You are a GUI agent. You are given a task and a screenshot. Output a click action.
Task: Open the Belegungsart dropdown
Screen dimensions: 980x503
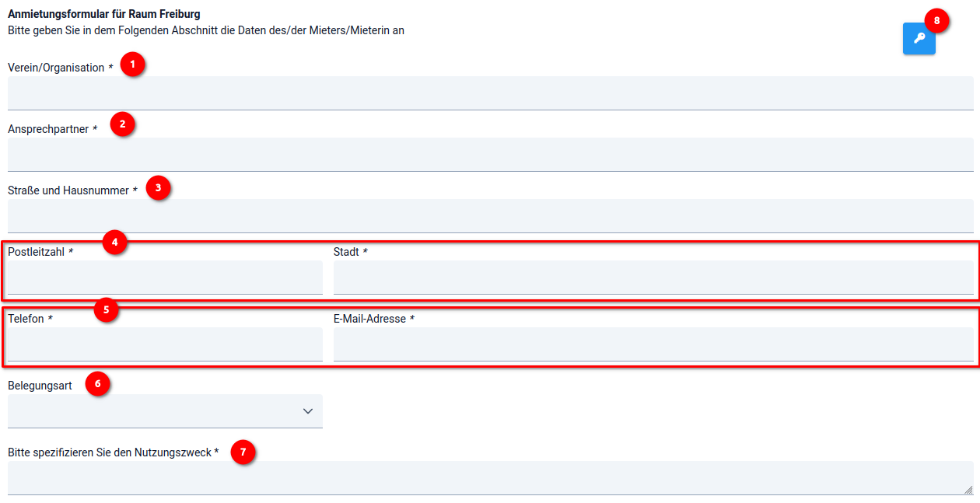coord(165,411)
